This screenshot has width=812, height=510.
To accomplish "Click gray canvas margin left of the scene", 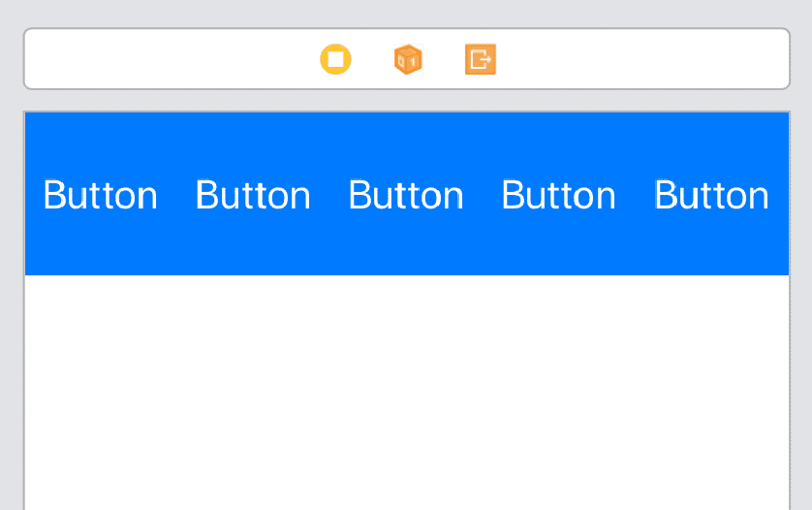I will [x=11, y=291].
